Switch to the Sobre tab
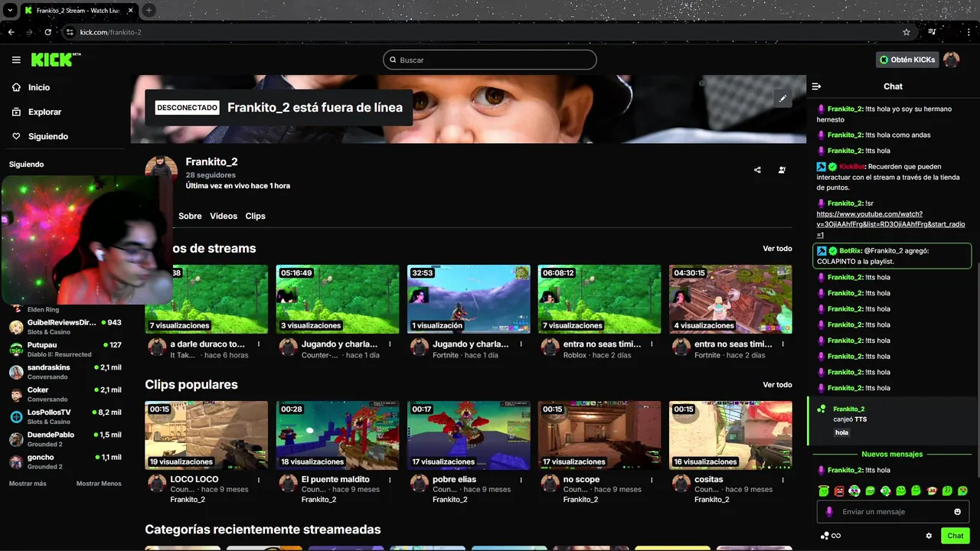This screenshot has width=980, height=551. pos(190,216)
